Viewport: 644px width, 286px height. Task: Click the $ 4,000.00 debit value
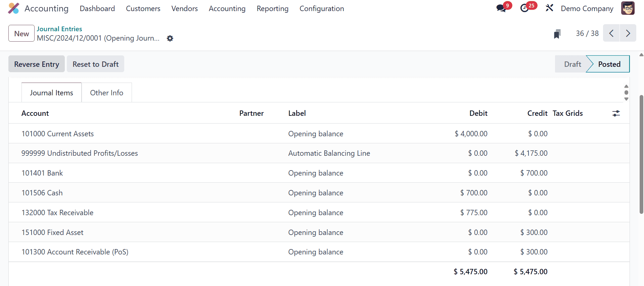471,134
